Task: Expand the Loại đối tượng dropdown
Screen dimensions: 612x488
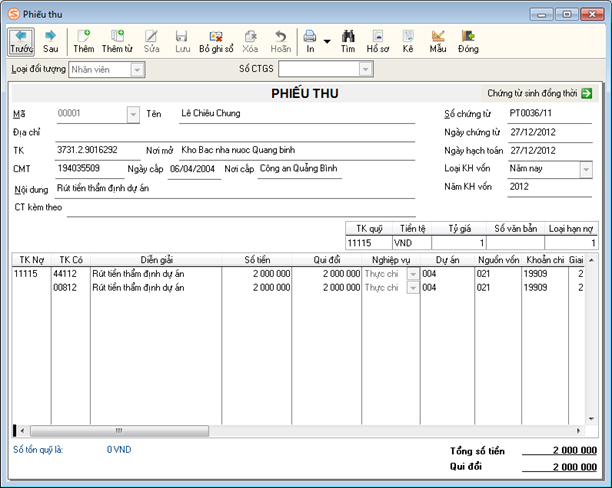Action: click(x=137, y=70)
